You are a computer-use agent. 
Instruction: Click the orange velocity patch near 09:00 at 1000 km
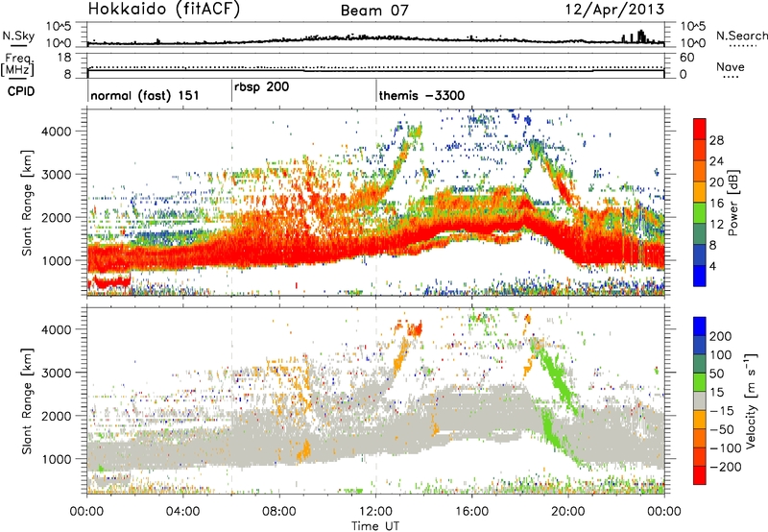304,449
